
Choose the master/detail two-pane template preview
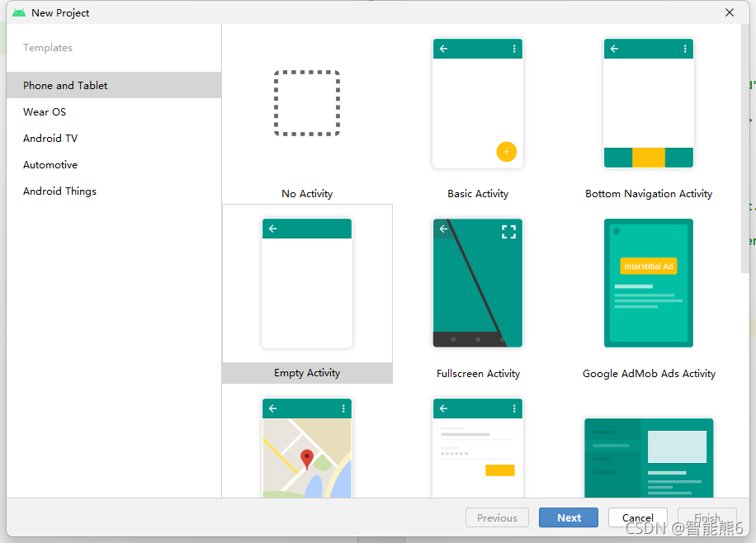click(649, 458)
